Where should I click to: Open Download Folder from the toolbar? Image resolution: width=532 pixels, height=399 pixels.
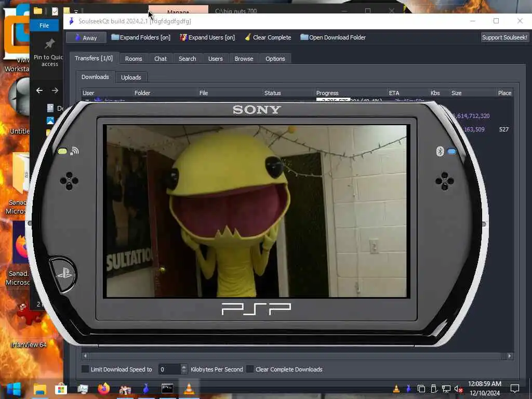pyautogui.click(x=333, y=37)
